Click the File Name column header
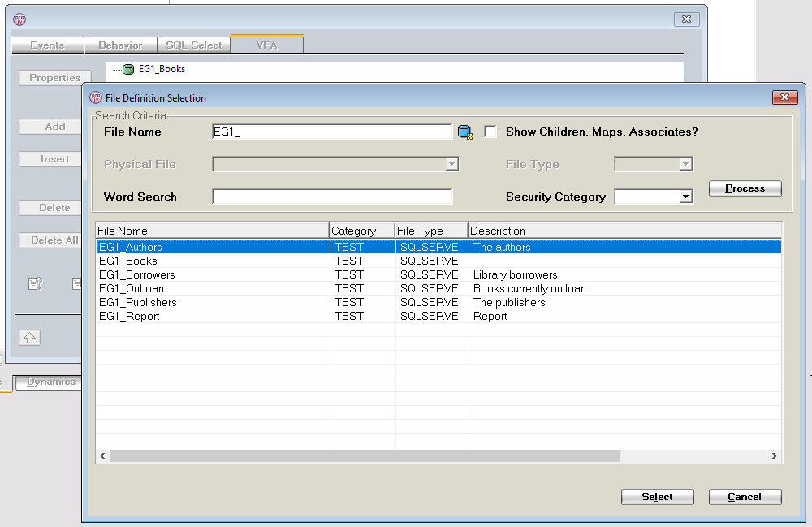This screenshot has height=527, width=812. pyautogui.click(x=212, y=231)
